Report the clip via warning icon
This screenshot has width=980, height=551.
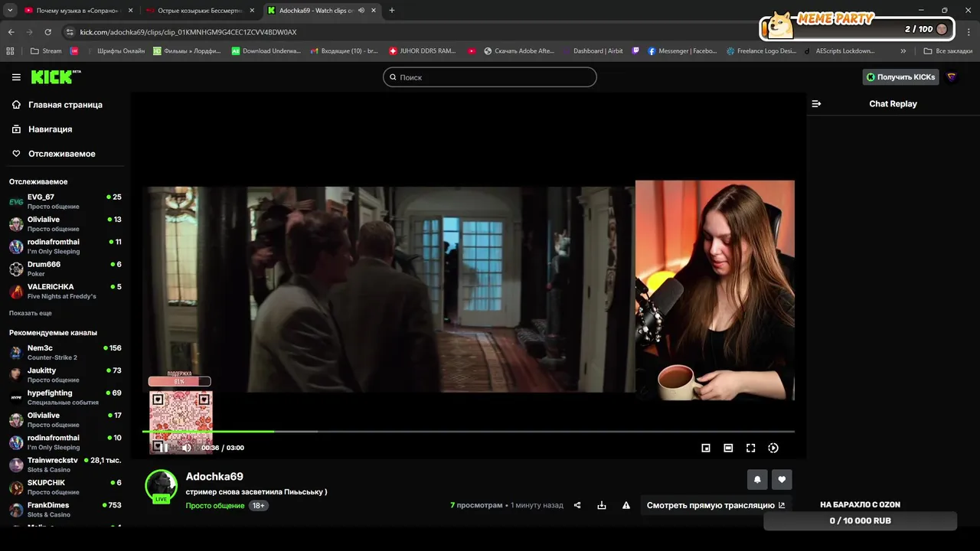pyautogui.click(x=626, y=505)
